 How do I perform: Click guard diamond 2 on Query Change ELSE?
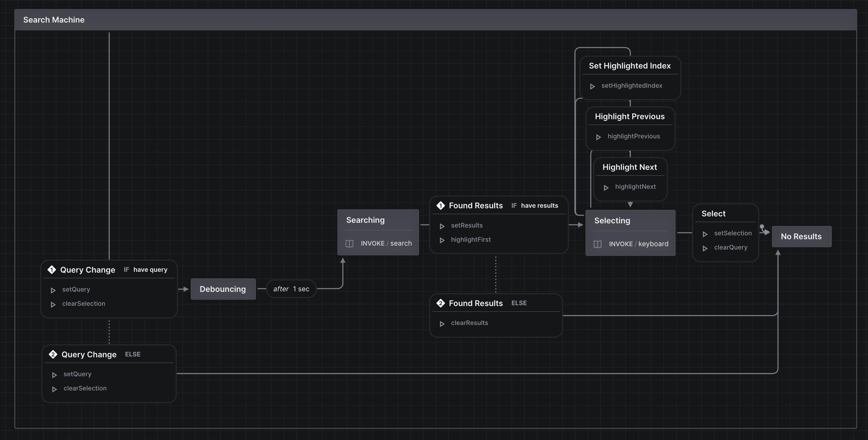[53, 354]
